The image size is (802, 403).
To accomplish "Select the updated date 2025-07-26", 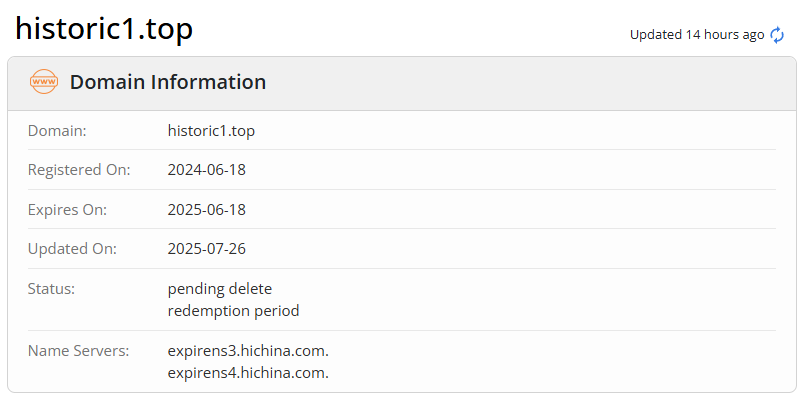I will click(207, 249).
